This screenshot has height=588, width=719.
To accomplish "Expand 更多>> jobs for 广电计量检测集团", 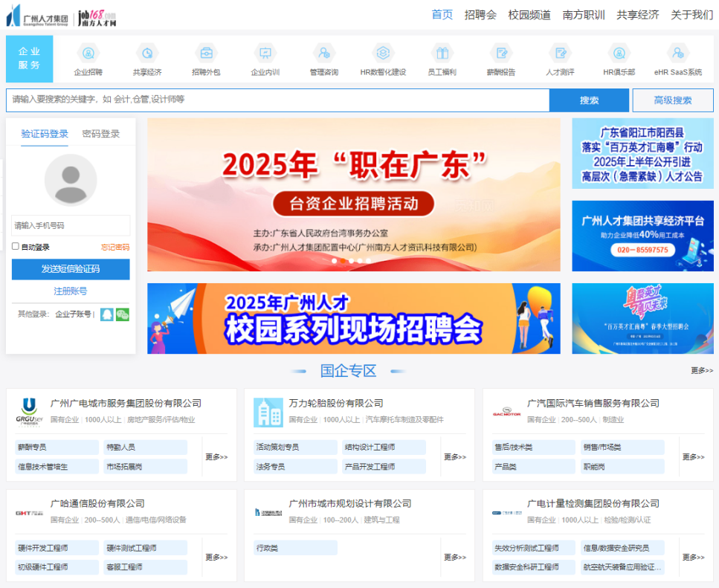I will pyautogui.click(x=693, y=558).
